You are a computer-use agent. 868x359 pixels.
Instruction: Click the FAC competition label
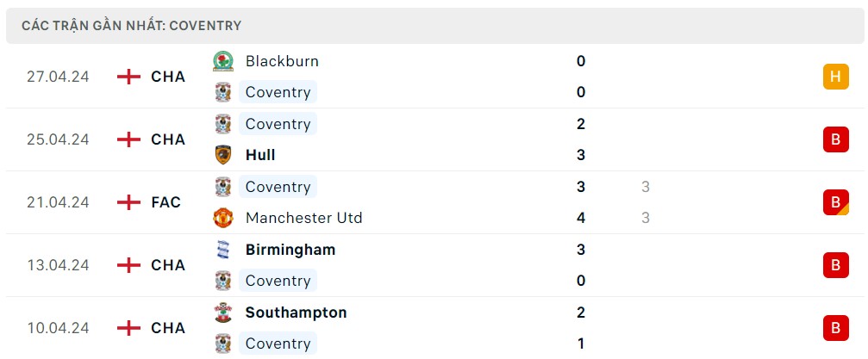click(166, 202)
